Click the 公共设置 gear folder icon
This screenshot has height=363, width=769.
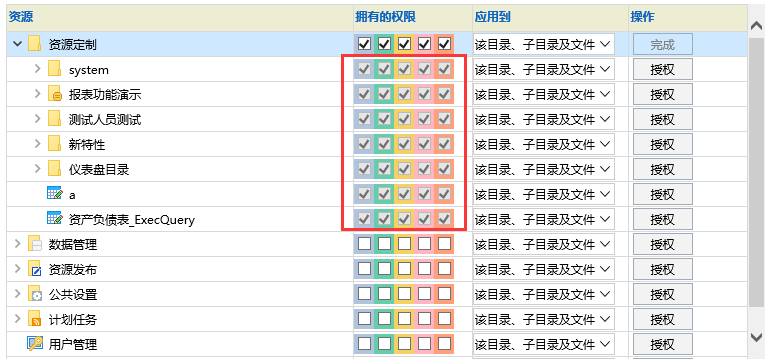tap(34, 294)
